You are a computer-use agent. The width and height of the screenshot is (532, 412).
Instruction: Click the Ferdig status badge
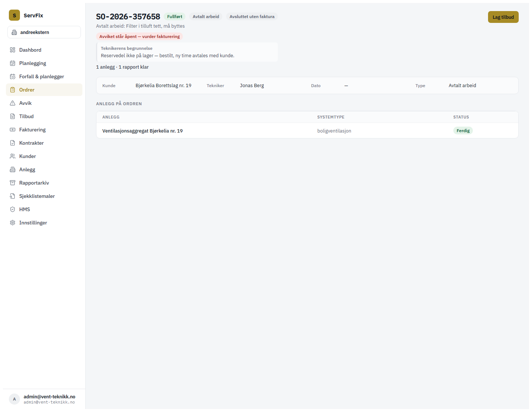(x=463, y=131)
